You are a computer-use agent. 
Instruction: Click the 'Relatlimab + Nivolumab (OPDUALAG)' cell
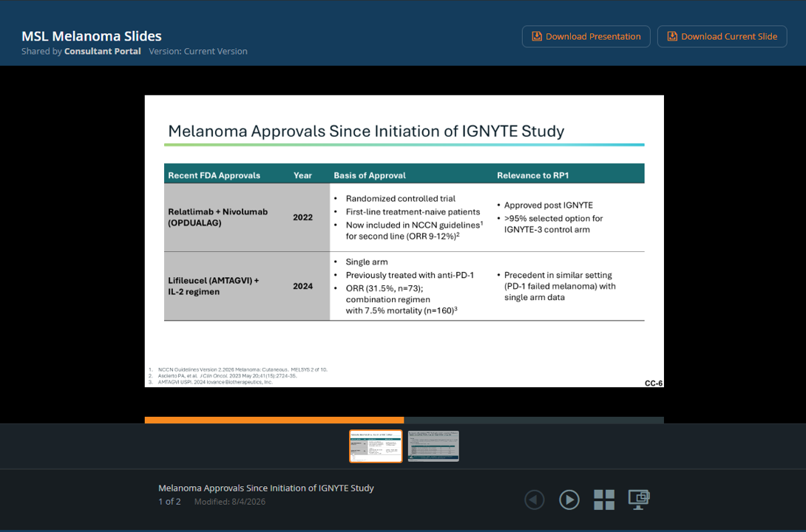pyautogui.click(x=218, y=217)
